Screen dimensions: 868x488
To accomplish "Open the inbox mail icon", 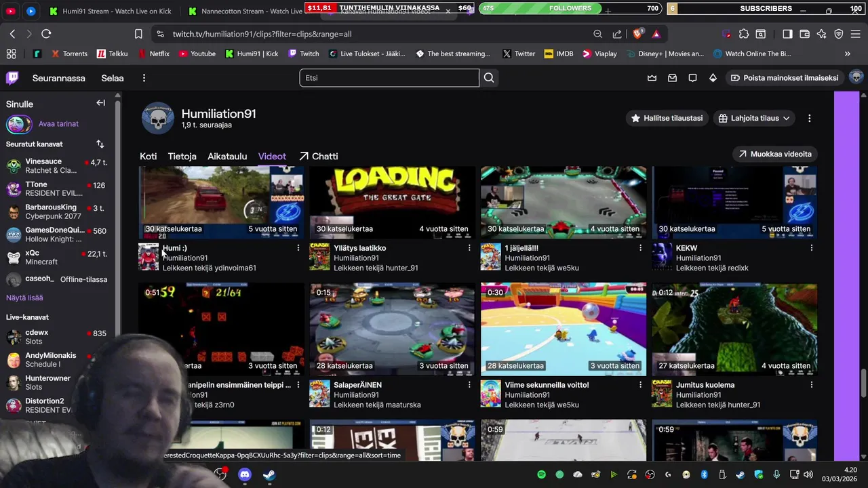I will [x=672, y=78].
